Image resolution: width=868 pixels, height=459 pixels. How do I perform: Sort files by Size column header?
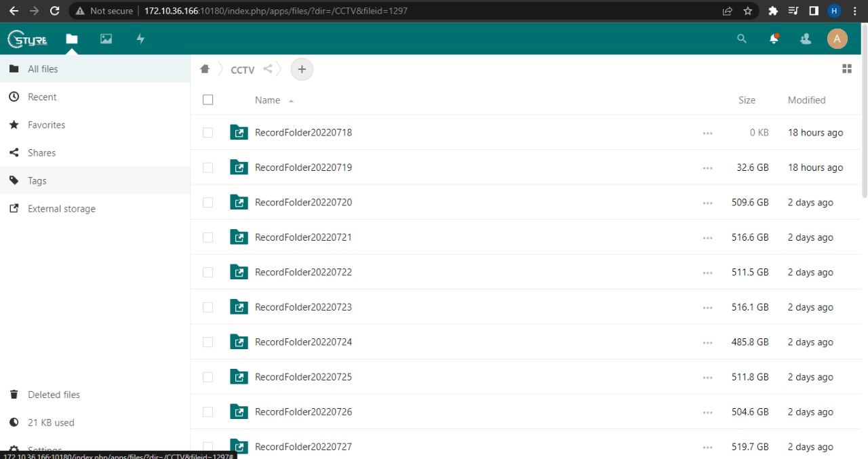(747, 100)
